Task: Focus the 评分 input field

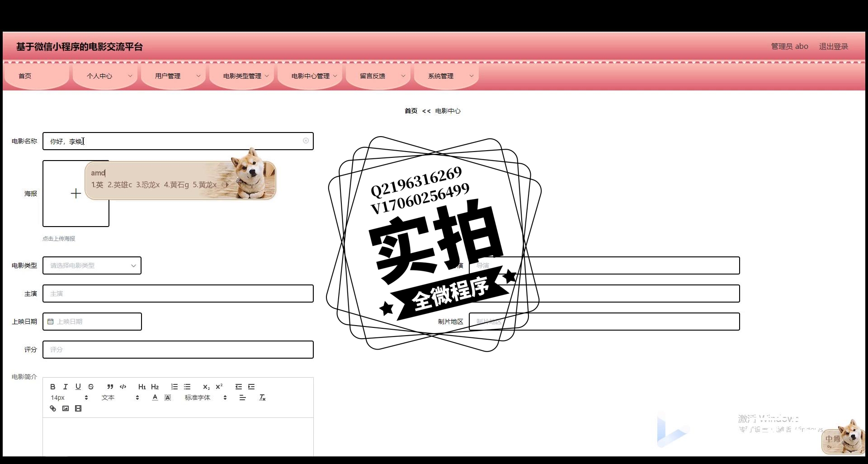Action: 178,350
